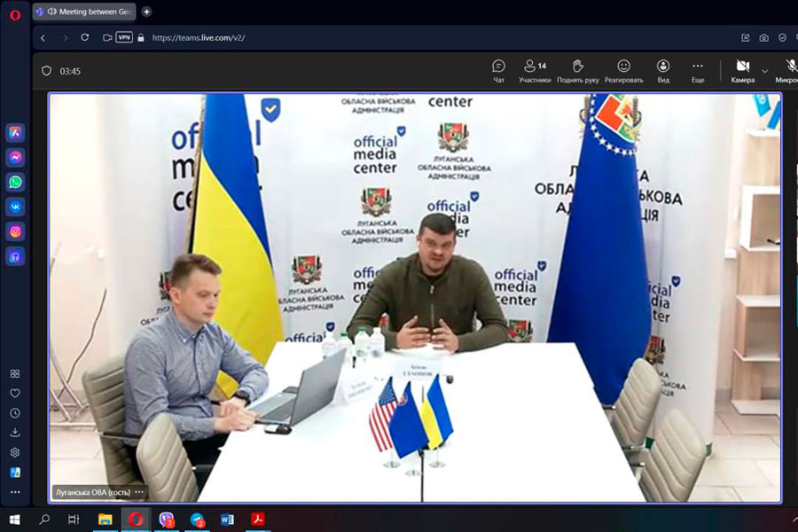
Task: Open tab snapshot editor icon
Action: (746, 37)
